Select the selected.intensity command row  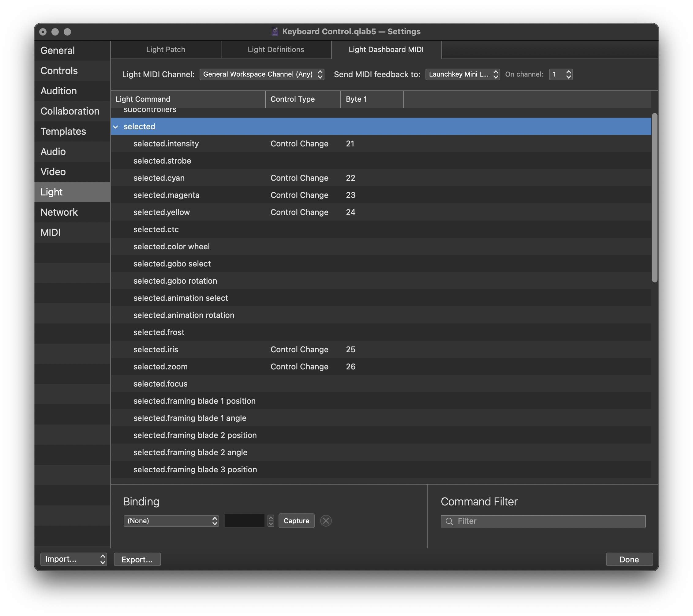[166, 143]
